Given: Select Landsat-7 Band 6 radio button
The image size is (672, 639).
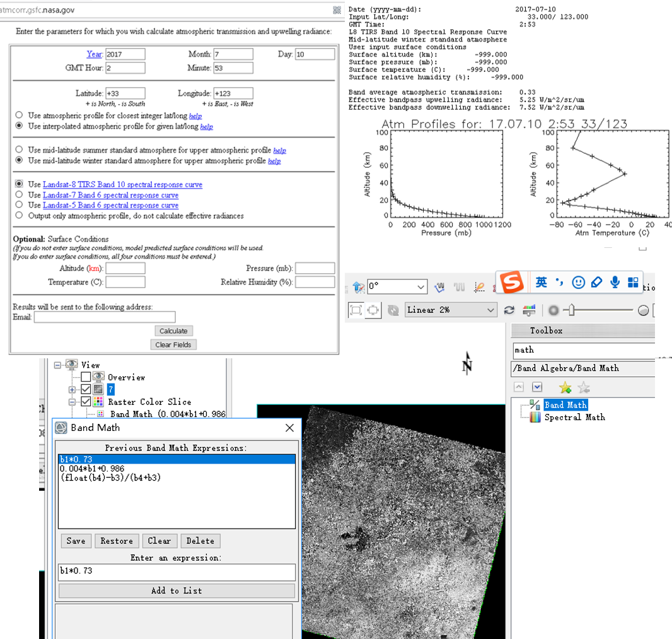Looking at the screenshot, I should pyautogui.click(x=19, y=194).
